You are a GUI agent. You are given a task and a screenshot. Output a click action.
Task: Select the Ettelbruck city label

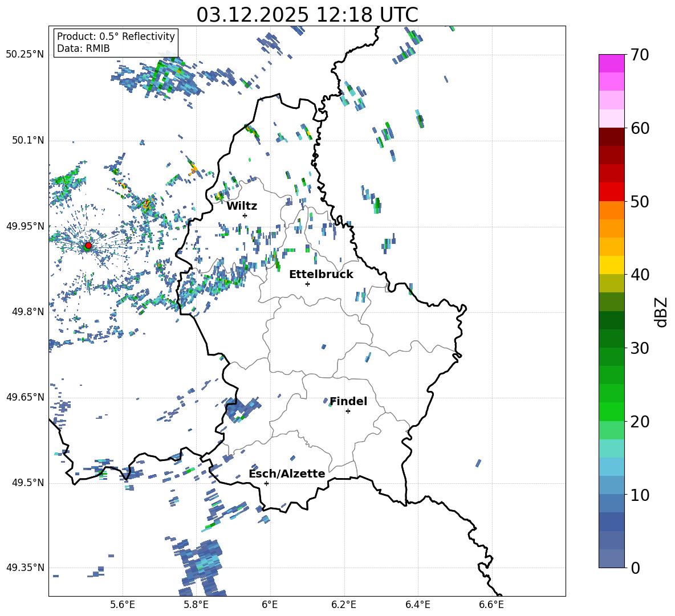click(x=321, y=274)
